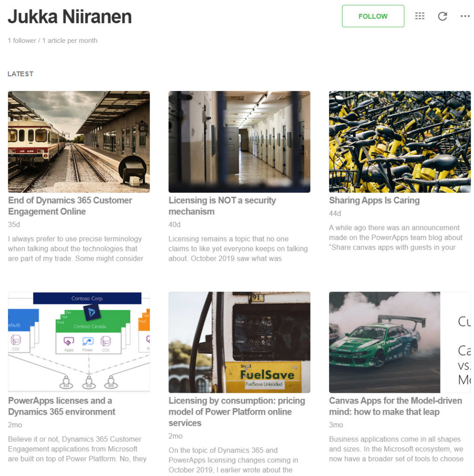Open the green drifting car thumbnail
The height and width of the screenshot is (476, 474).
(400, 342)
